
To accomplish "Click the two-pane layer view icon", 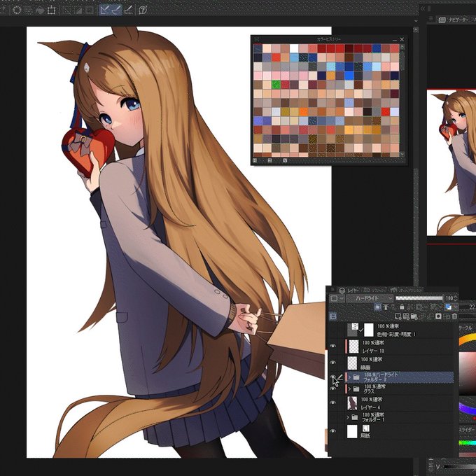I will tap(333, 316).
